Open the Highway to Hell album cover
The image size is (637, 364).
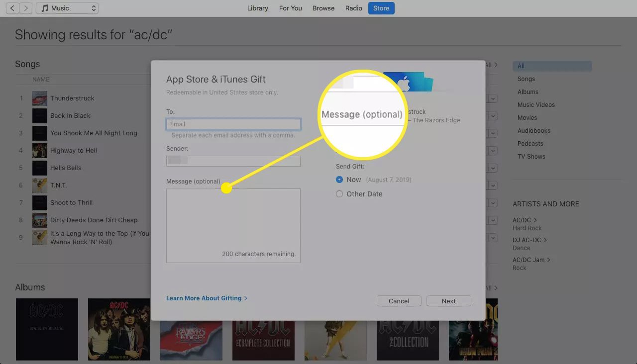tap(119, 329)
